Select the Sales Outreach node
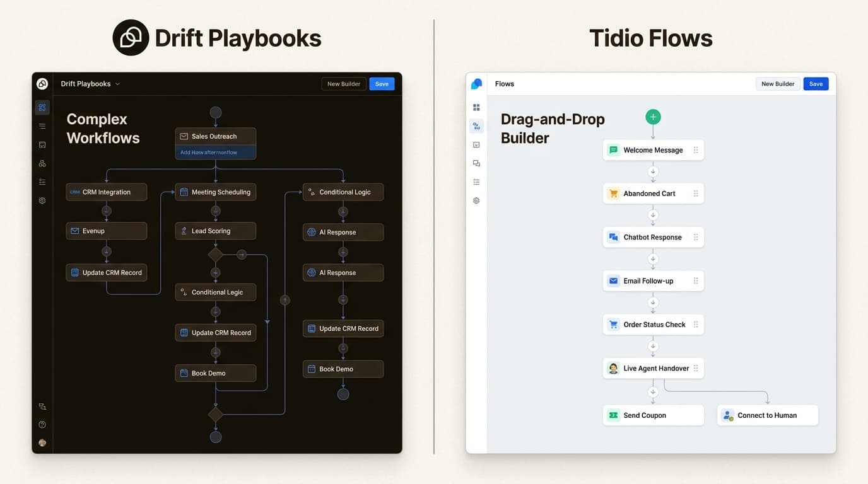 tap(216, 136)
